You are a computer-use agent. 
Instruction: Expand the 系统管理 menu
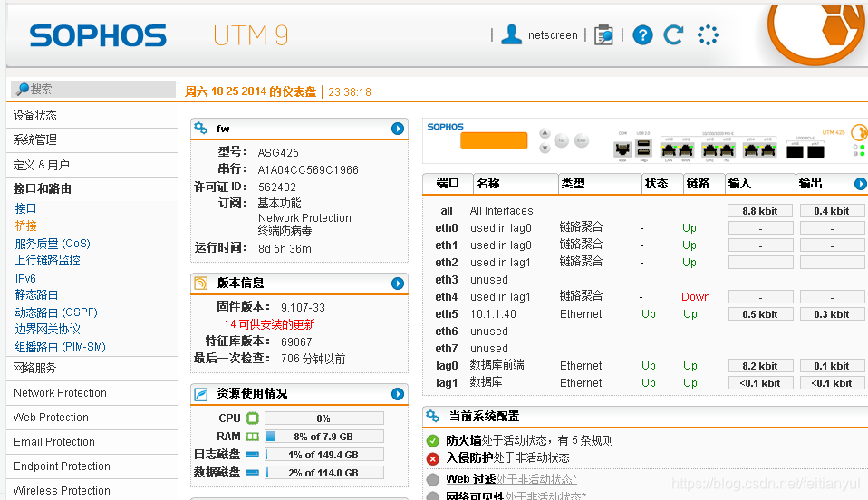click(x=92, y=139)
